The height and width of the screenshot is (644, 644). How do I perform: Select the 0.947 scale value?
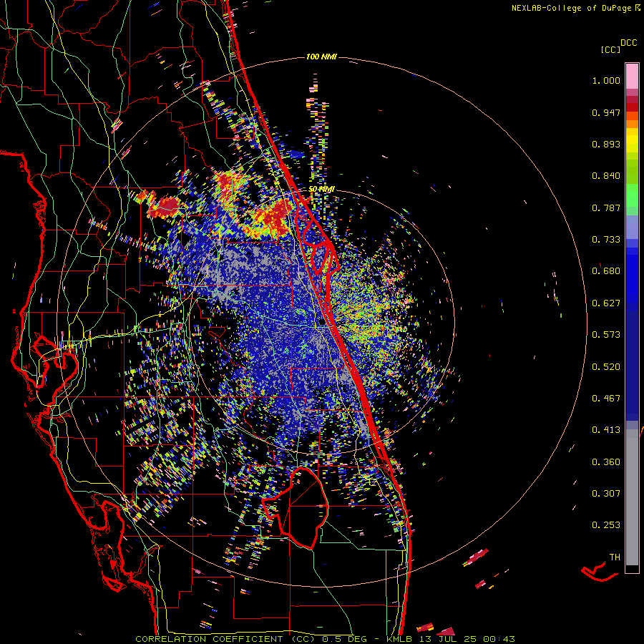pos(606,112)
